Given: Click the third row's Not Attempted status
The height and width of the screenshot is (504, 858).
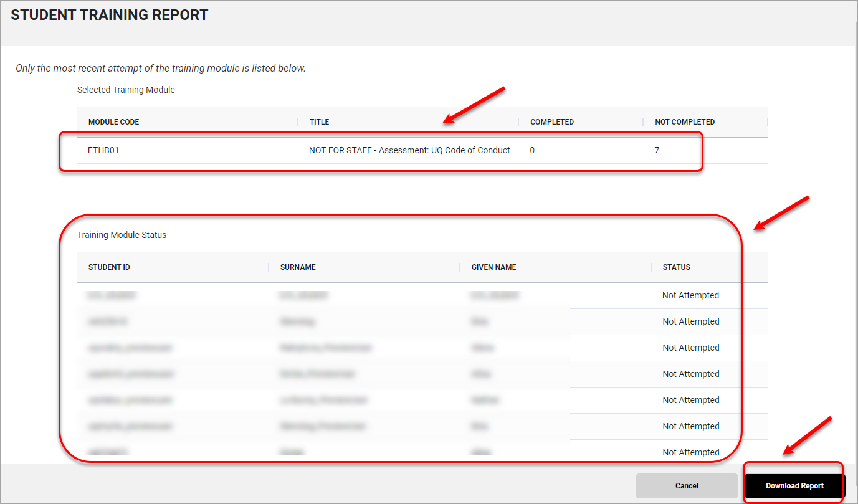Looking at the screenshot, I should tap(690, 348).
